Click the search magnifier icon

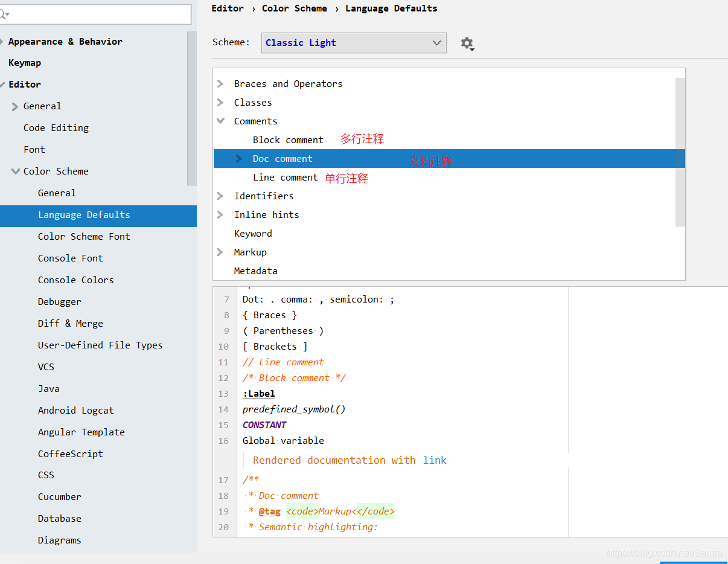click(4, 14)
